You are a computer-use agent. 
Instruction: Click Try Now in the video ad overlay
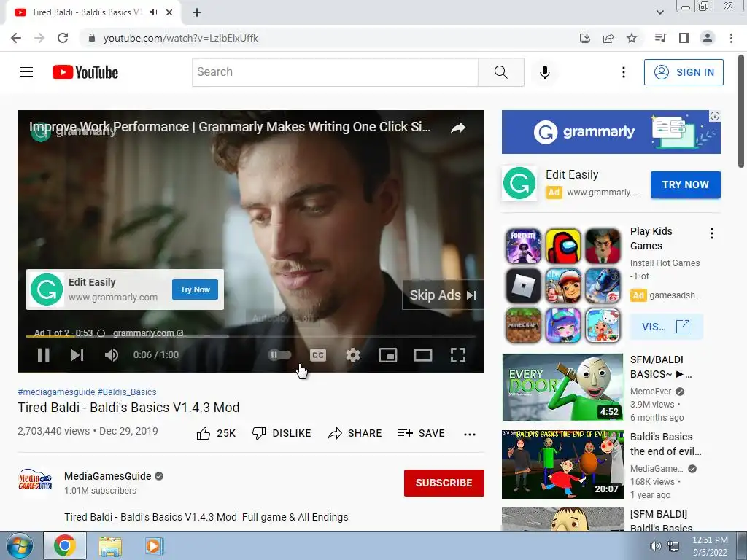point(195,289)
